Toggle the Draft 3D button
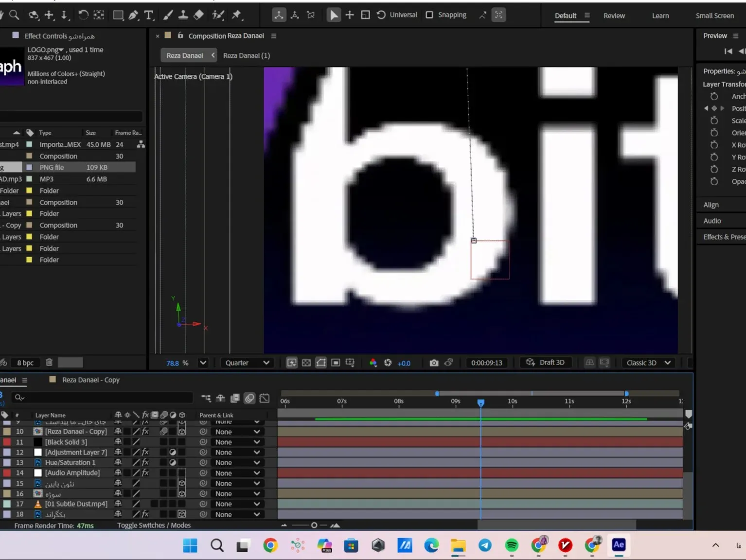The image size is (746, 560). [545, 363]
